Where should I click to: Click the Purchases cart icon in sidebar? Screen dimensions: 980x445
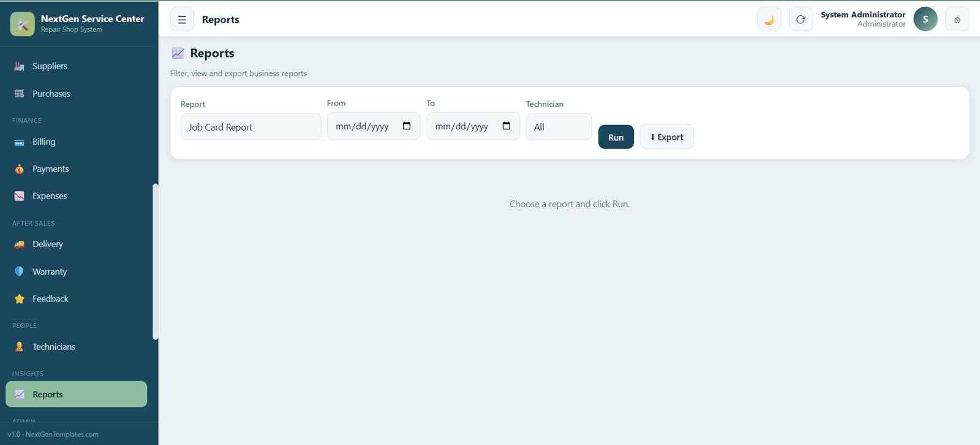coord(20,94)
